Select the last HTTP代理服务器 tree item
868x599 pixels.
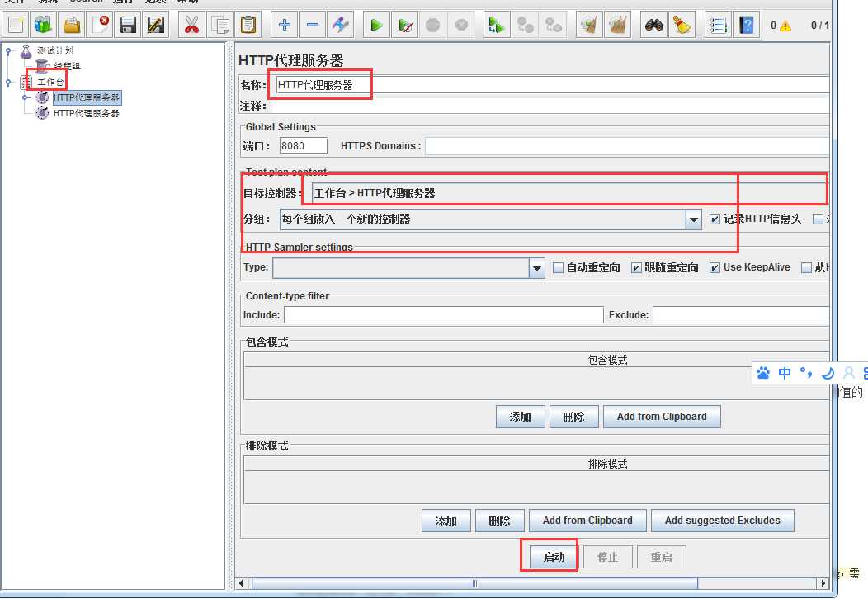coord(87,113)
